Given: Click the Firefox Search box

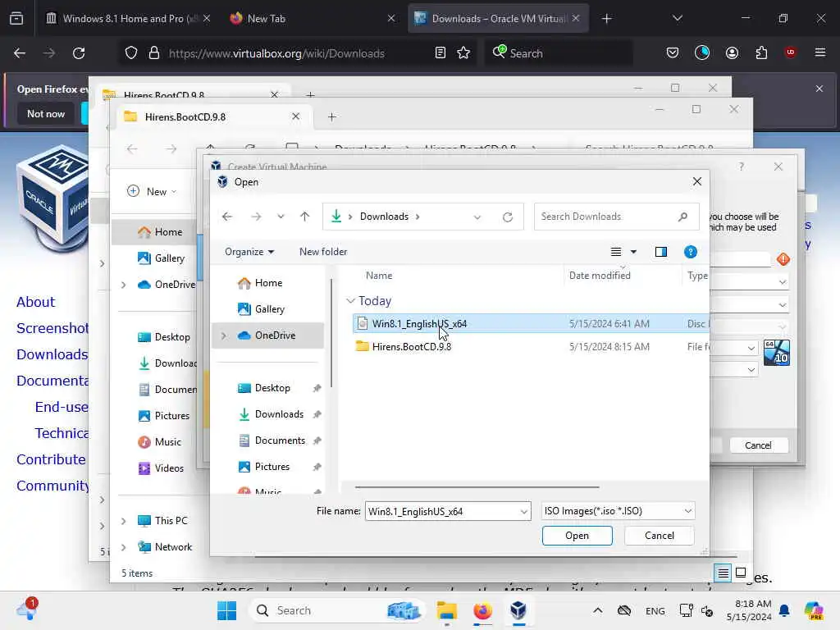Looking at the screenshot, I should pos(559,53).
